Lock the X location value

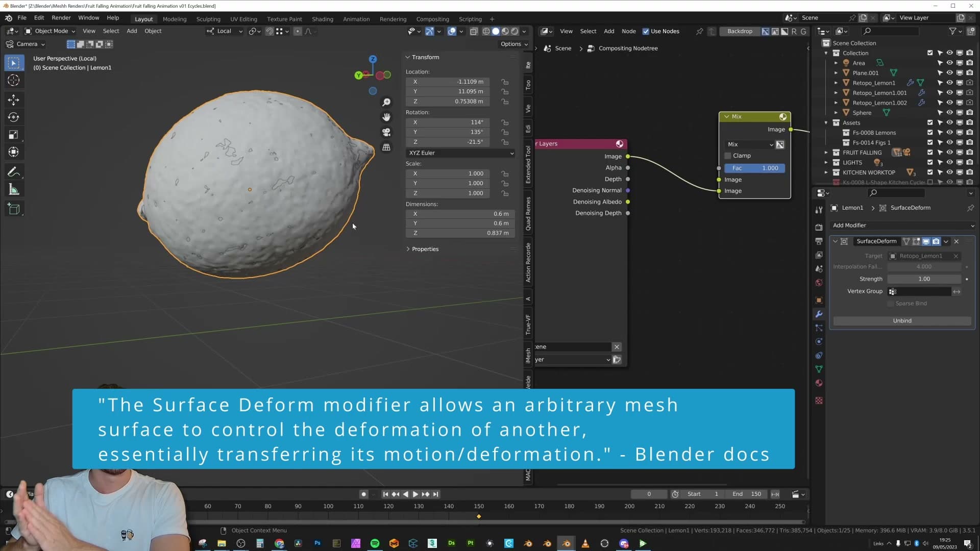pos(505,82)
